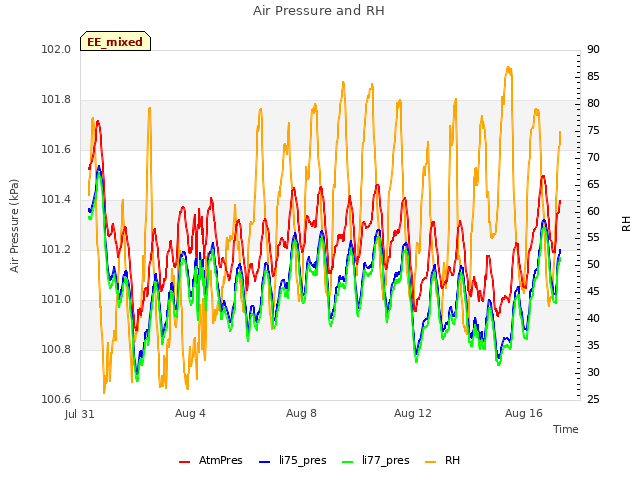Image resolution: width=640 pixels, height=480 pixels.
Task: Click the Time axis label
Action: pyautogui.click(x=566, y=429)
